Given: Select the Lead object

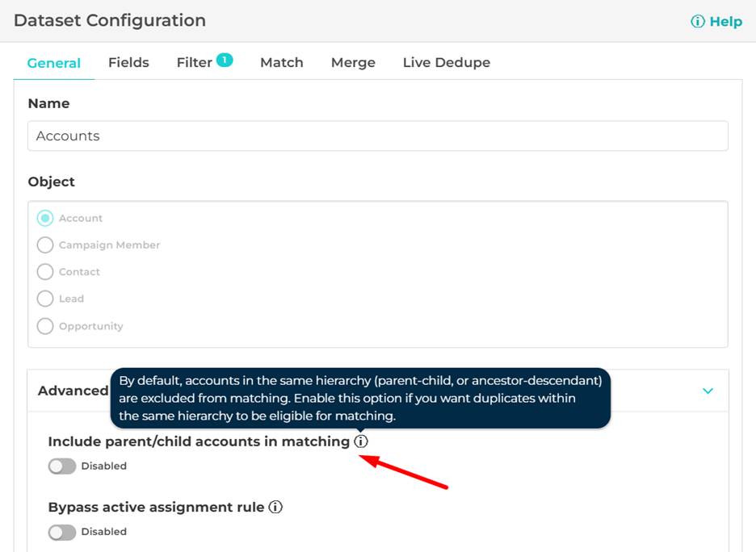Looking at the screenshot, I should coord(45,299).
